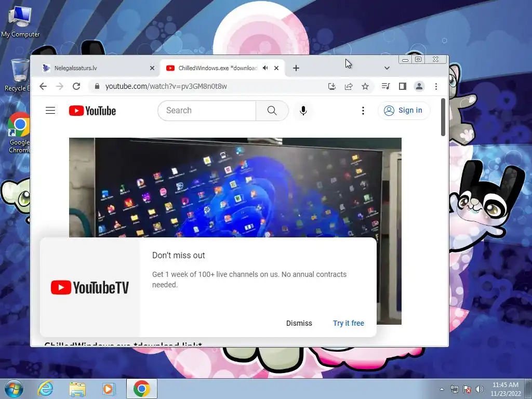532x399 pixels.
Task: Click Try it free
Action: tap(349, 323)
